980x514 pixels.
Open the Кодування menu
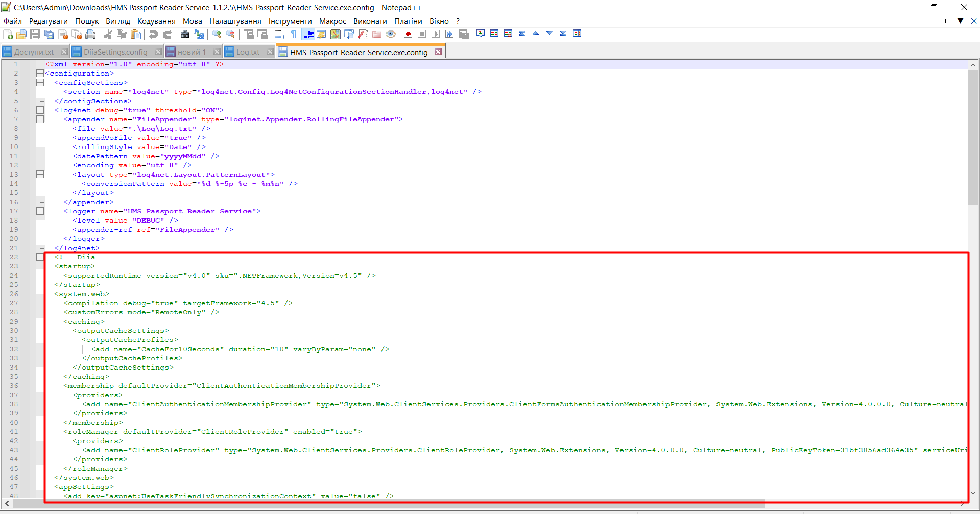click(x=156, y=21)
